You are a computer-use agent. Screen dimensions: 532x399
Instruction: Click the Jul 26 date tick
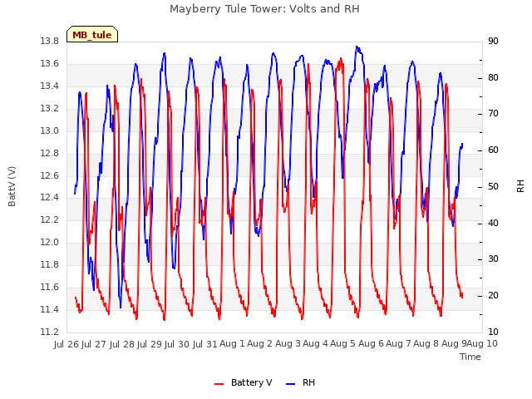(x=66, y=344)
